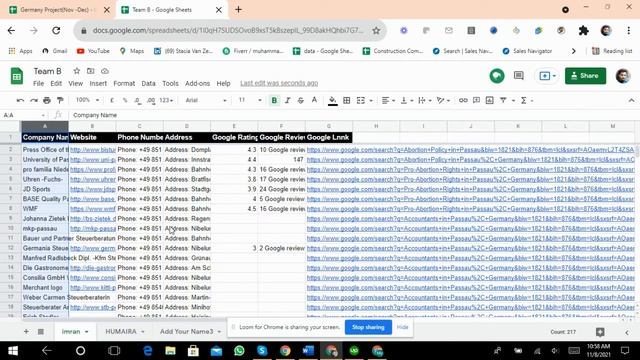Click the Undo icon in toolbar

pos(20,100)
